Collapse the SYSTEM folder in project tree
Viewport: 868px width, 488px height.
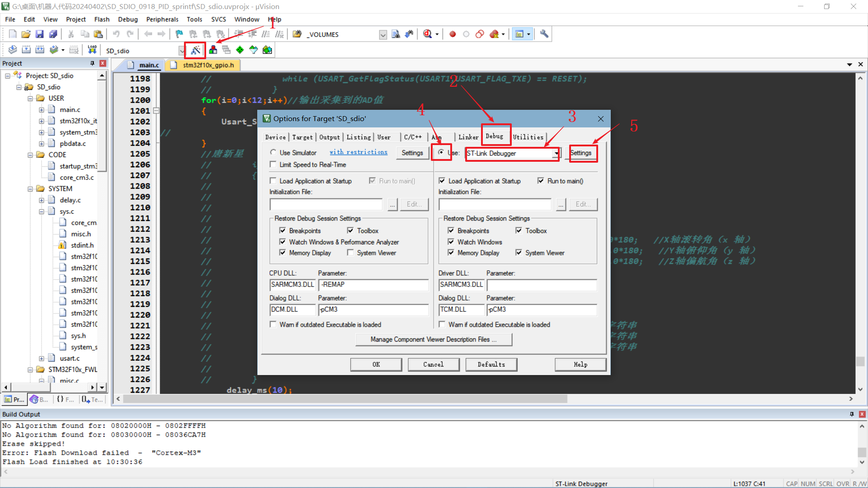30,188
